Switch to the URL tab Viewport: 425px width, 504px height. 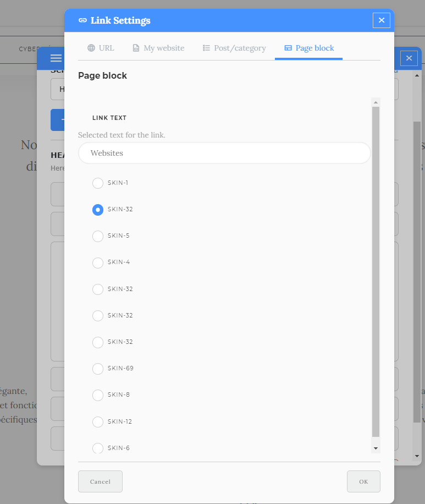pyautogui.click(x=101, y=48)
